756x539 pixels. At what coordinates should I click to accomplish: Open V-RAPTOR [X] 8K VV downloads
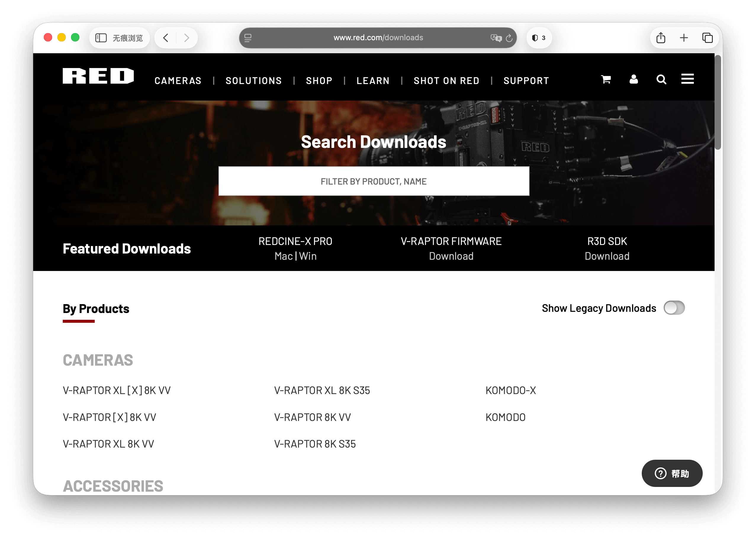click(109, 417)
